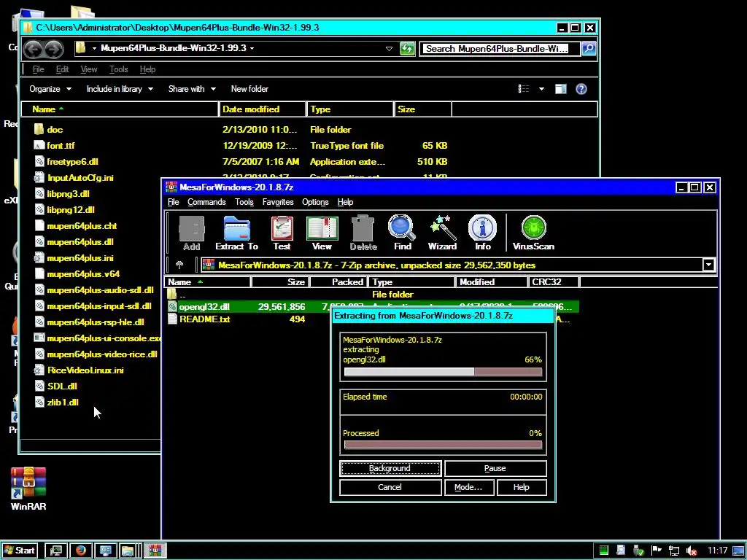Screen dimensions: 747x560
Task: Toggle the Explorer preview pane icon
Action: coord(561,89)
